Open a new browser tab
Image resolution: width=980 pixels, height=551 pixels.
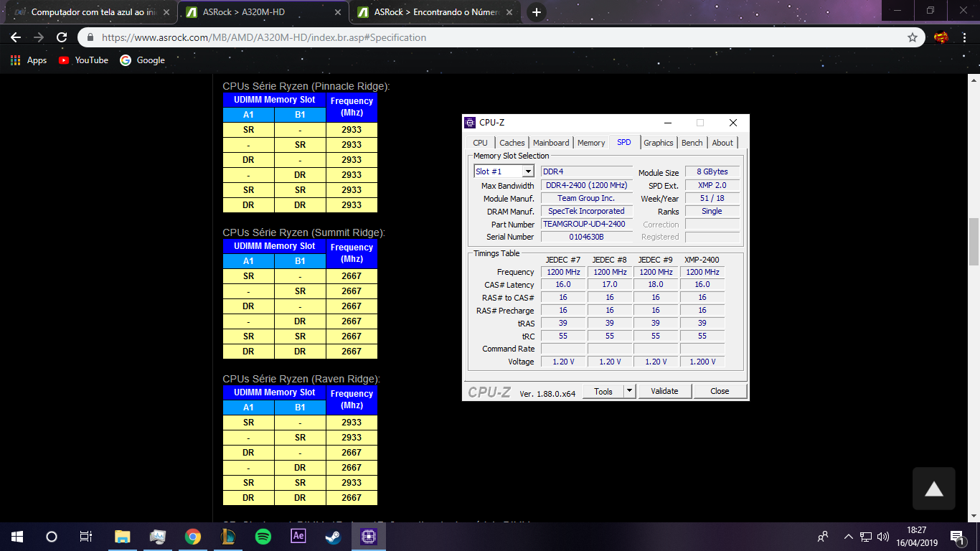pyautogui.click(x=536, y=12)
